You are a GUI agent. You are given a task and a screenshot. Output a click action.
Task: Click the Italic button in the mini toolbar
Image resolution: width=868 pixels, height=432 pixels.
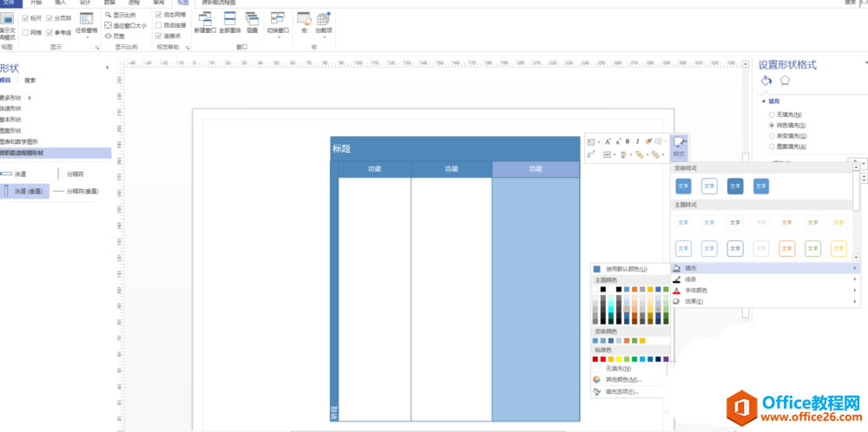point(637,141)
